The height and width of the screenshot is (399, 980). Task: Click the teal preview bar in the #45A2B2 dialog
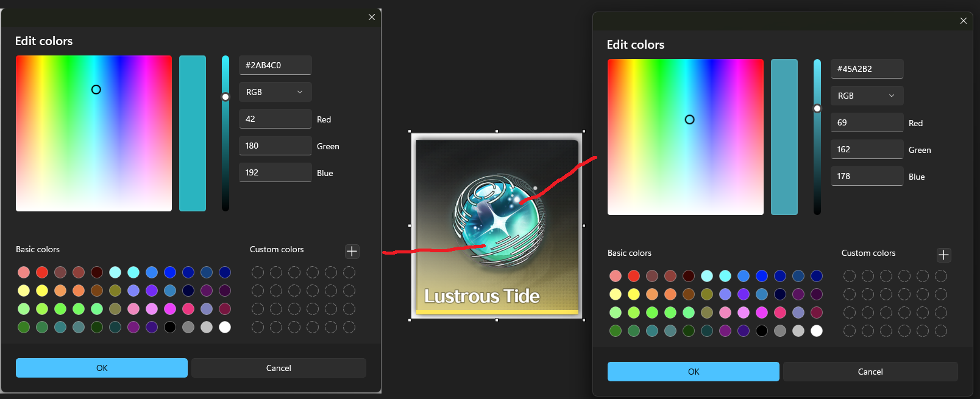click(x=784, y=137)
